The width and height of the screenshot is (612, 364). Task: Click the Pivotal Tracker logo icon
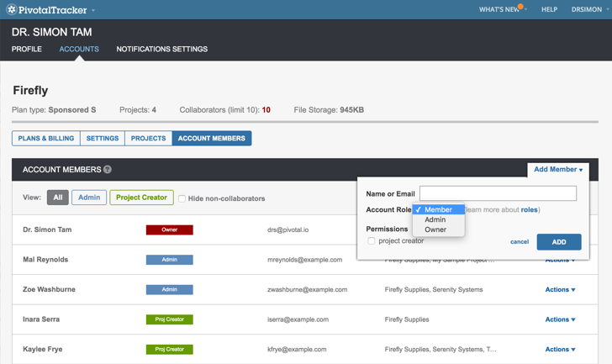point(11,9)
